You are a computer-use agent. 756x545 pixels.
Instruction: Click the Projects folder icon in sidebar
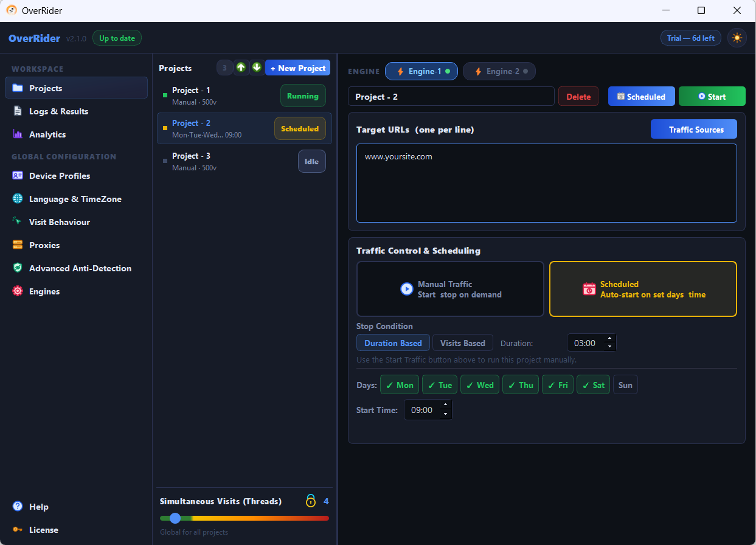(x=18, y=88)
